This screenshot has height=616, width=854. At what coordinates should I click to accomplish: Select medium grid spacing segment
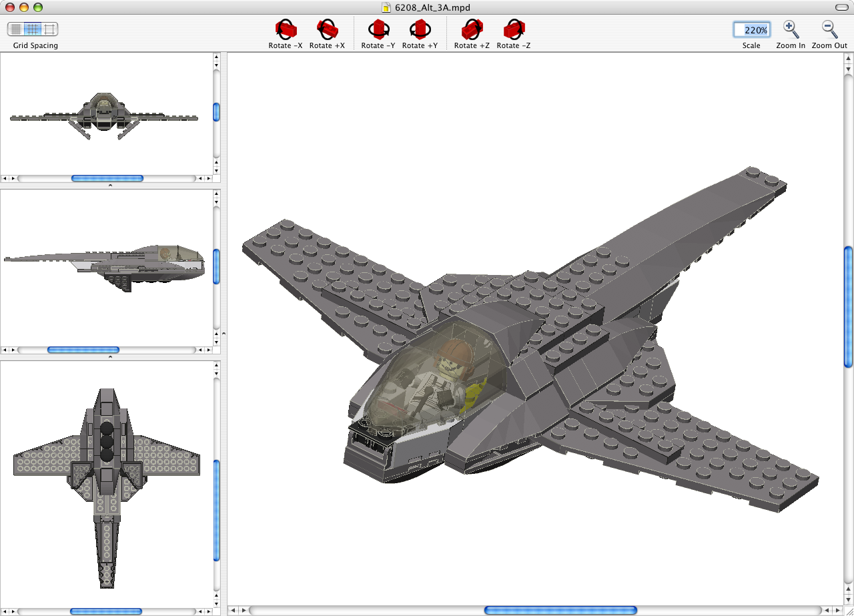[33, 29]
